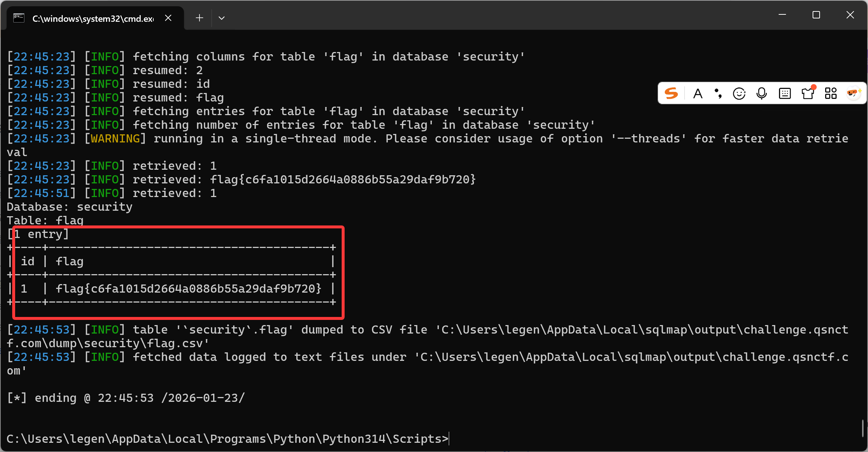Toggle the Chinese/English punctuation mode
Screen dimensions: 868x452
[718, 94]
